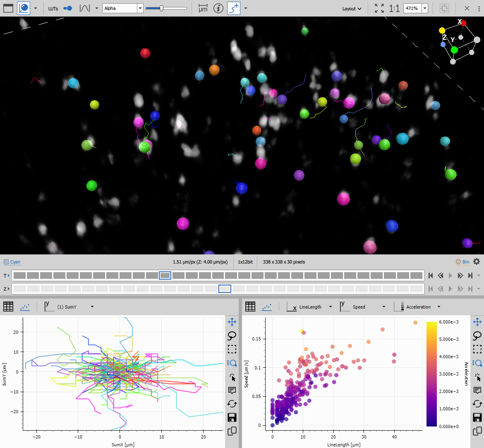This screenshot has width=484, height=448.
Task: Choose the rectangle selection tool in the chart panel
Action: [x=477, y=349]
